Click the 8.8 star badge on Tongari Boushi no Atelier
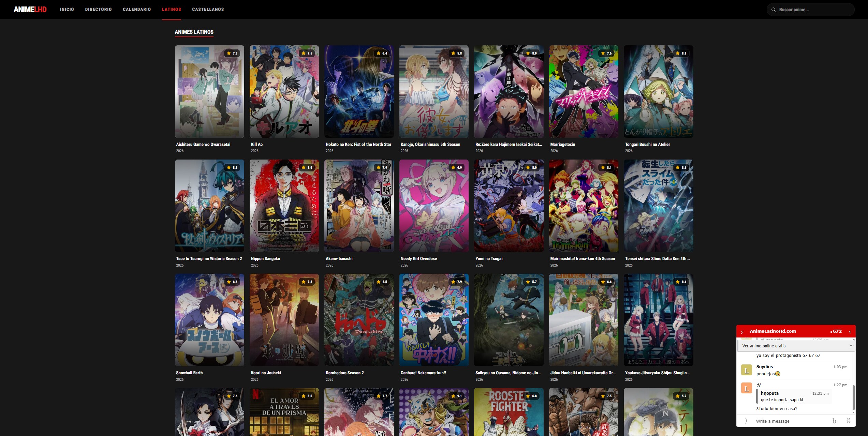The height and width of the screenshot is (436, 868). (681, 53)
